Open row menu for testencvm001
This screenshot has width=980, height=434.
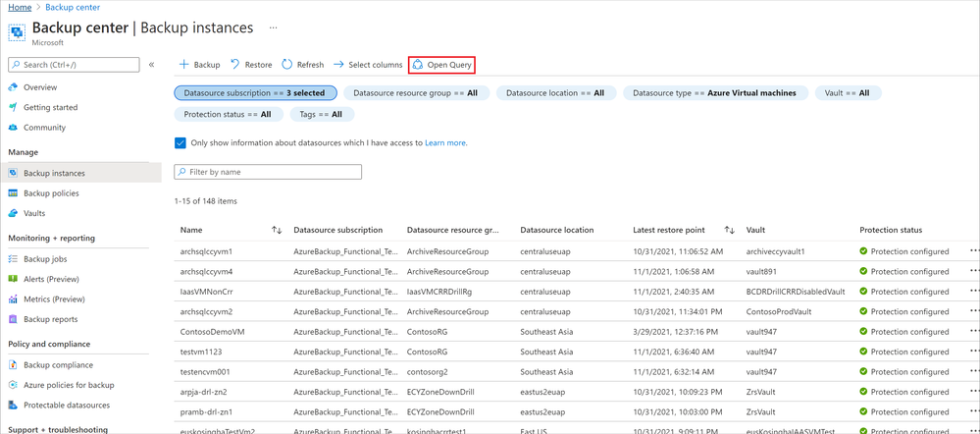tap(974, 371)
